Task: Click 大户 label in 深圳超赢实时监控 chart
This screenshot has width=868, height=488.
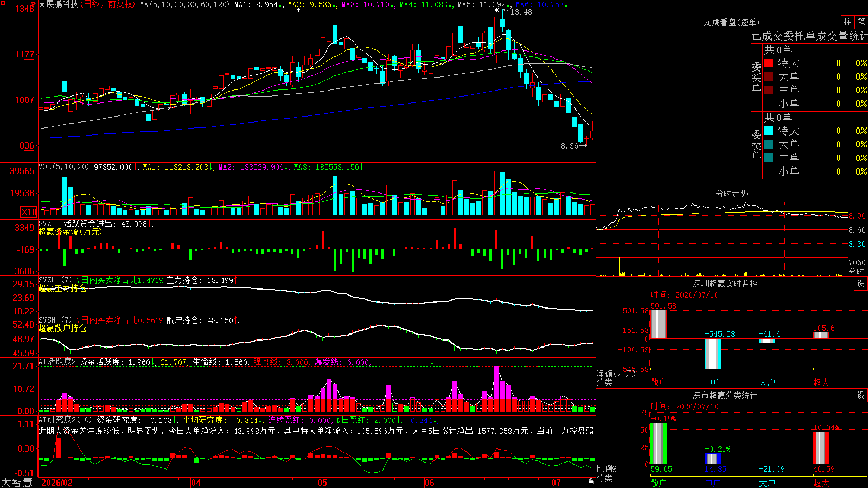Action: (767, 382)
